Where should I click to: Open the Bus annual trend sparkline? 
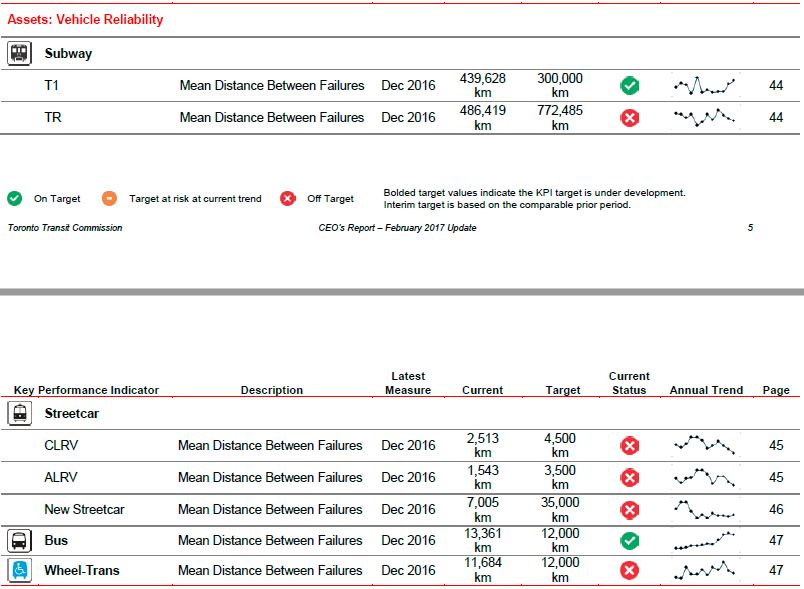click(x=704, y=541)
